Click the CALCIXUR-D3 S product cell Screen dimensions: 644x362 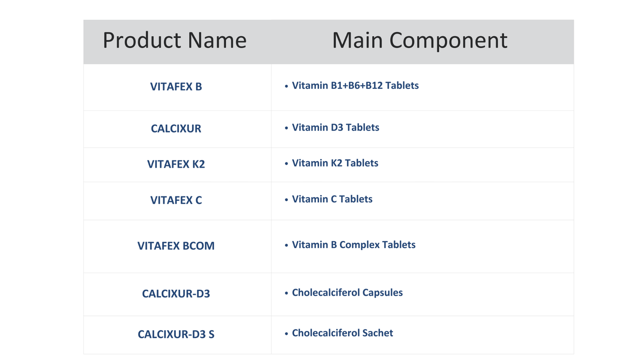coord(176,334)
